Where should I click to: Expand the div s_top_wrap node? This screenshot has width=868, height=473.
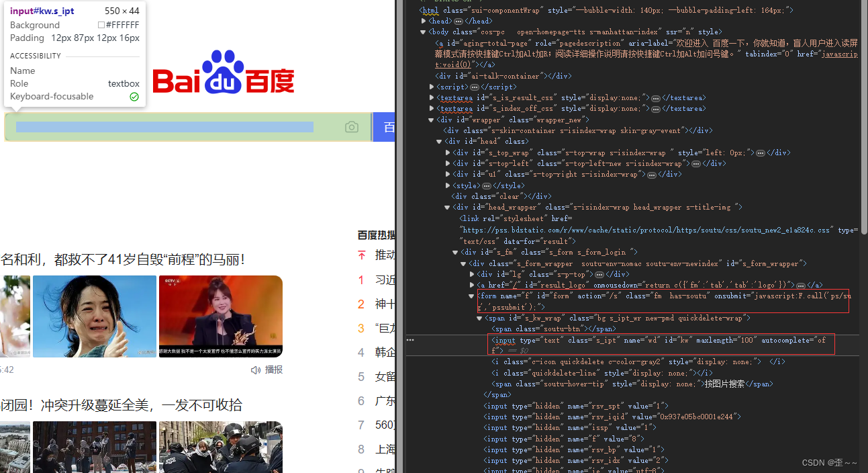[448, 153]
